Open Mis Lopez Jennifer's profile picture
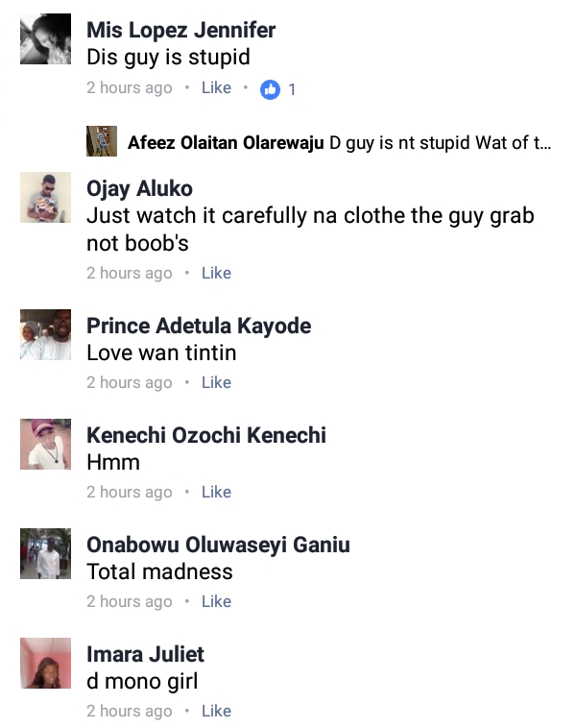576x728 pixels. point(45,39)
